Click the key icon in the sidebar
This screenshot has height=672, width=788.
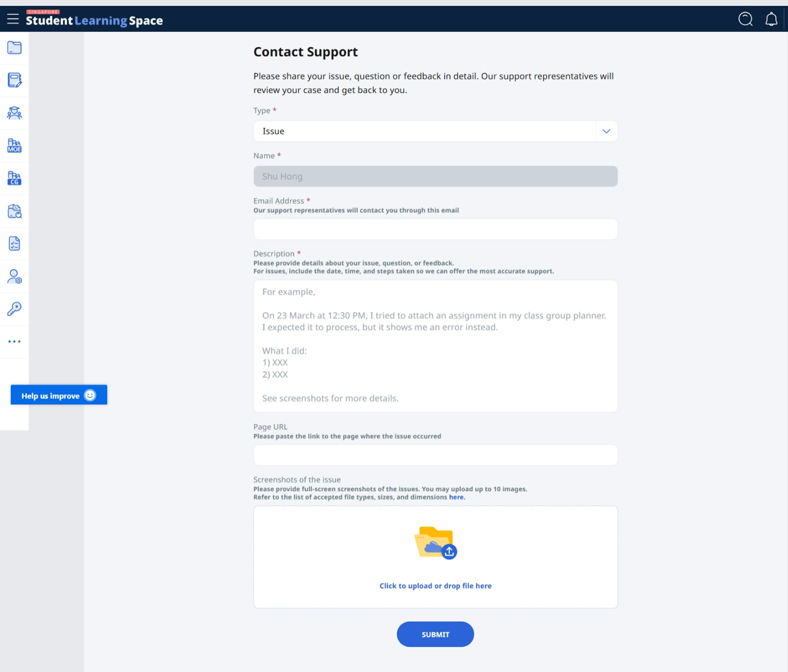point(14,309)
